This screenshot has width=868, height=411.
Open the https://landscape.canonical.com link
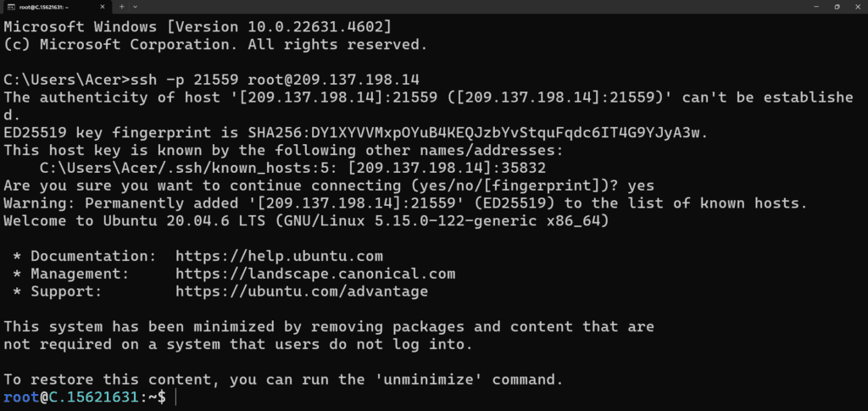tap(315, 274)
